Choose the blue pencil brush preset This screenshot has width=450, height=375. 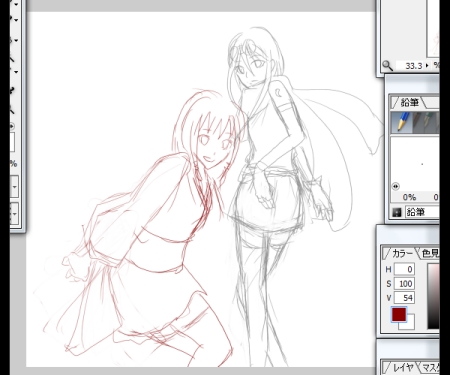point(402,122)
